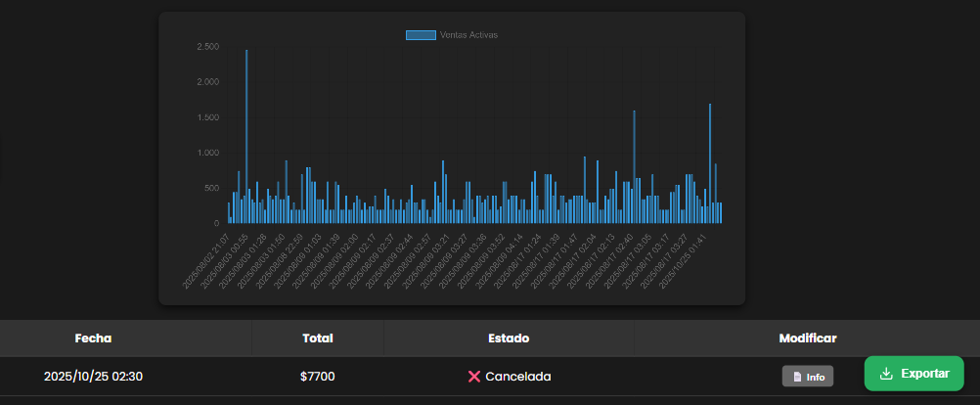
Task: Click the Modificar column header
Action: click(807, 338)
